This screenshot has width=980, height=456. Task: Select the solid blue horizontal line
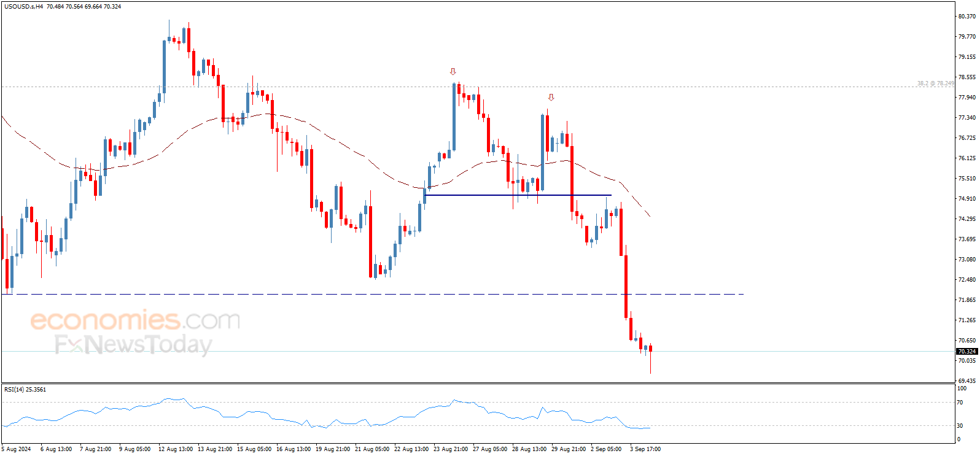pos(518,195)
